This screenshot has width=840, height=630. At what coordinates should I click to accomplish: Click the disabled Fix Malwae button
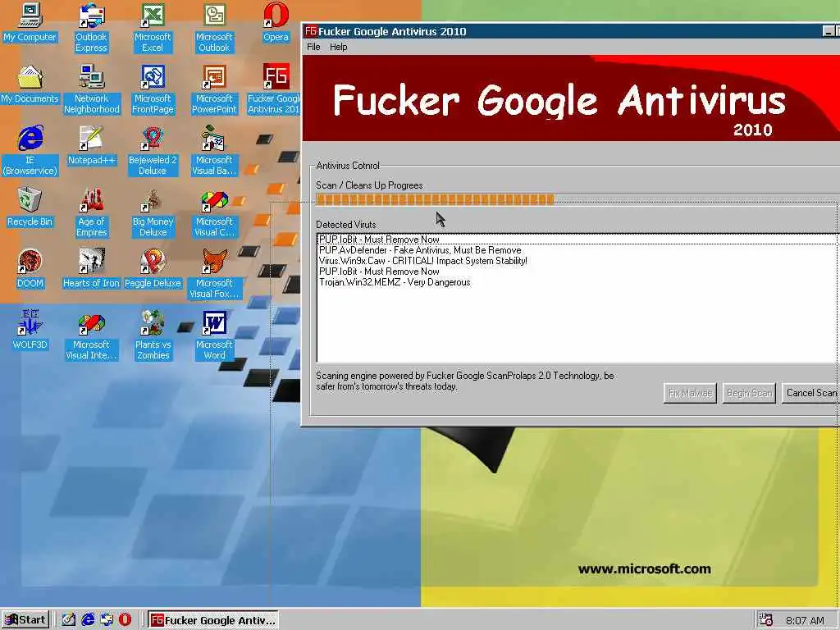[x=690, y=393]
